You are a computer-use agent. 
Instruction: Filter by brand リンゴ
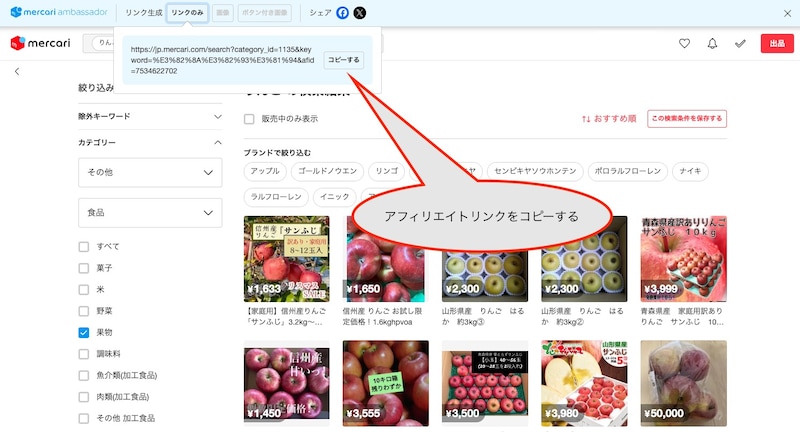pos(386,171)
